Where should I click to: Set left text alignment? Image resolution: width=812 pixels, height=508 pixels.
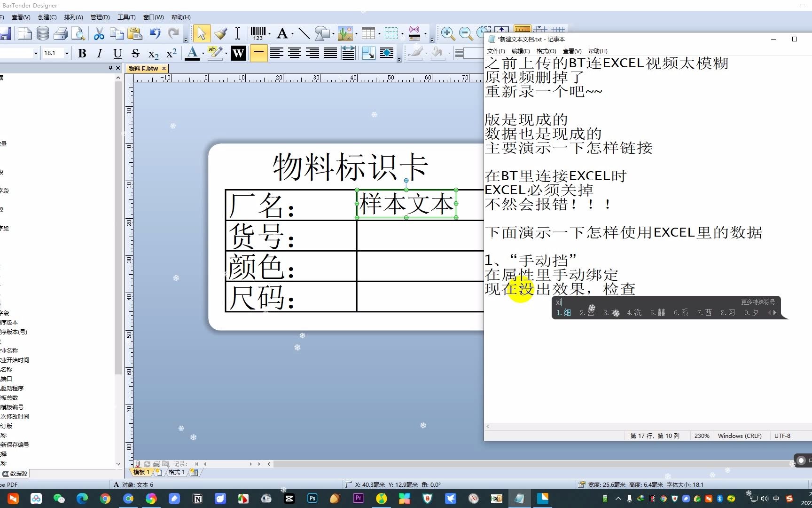point(277,53)
